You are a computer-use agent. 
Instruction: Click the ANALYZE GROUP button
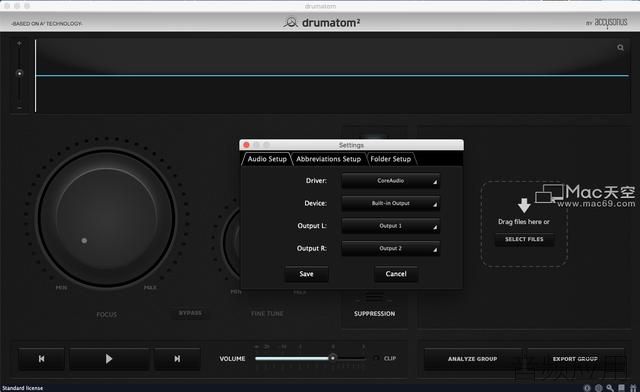coord(472,359)
